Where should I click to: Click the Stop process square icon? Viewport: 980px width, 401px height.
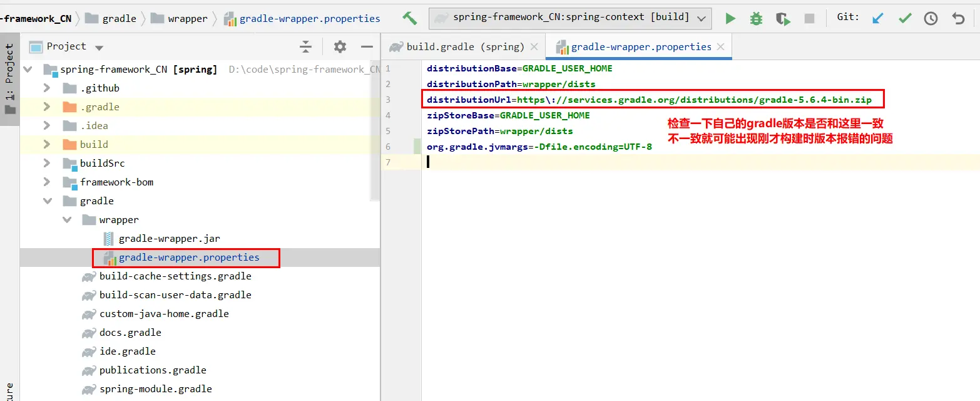pyautogui.click(x=809, y=18)
